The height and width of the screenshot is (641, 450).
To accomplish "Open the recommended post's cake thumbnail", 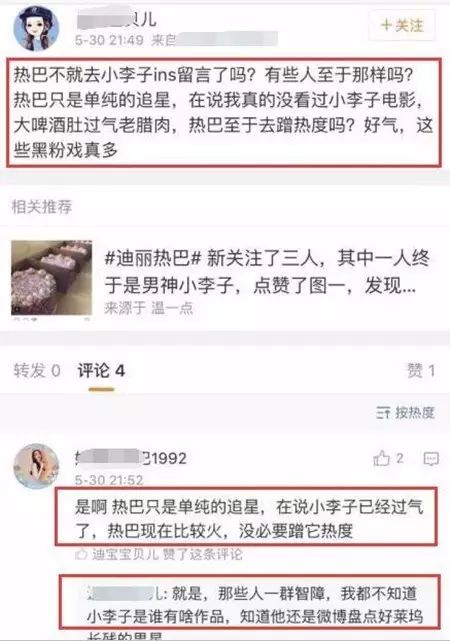I will 51,278.
